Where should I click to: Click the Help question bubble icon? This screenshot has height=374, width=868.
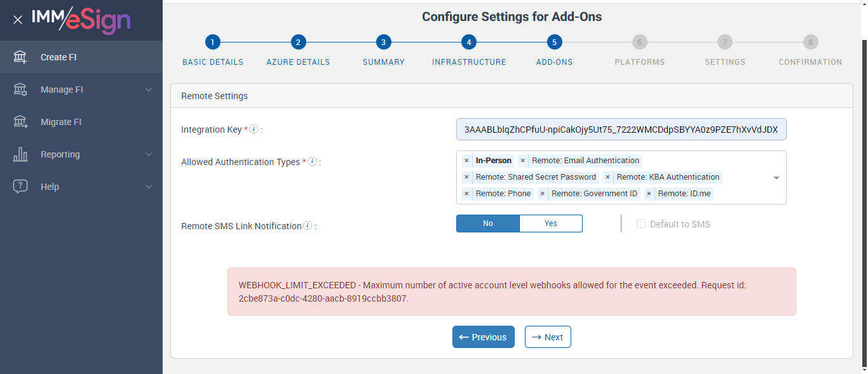[20, 187]
